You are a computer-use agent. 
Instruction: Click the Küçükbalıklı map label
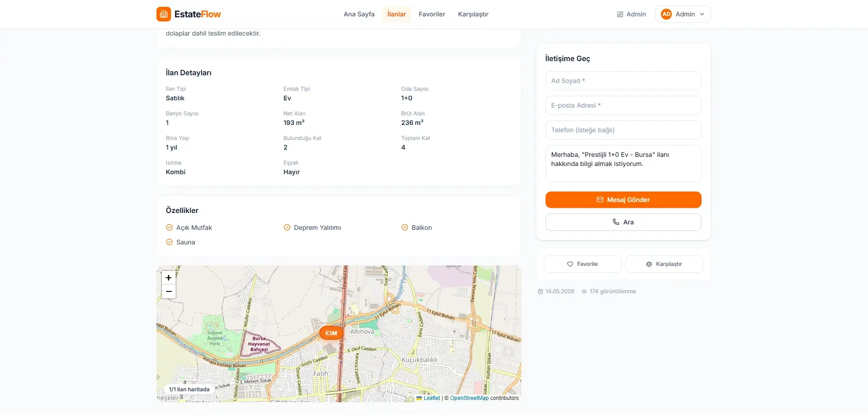(420, 360)
